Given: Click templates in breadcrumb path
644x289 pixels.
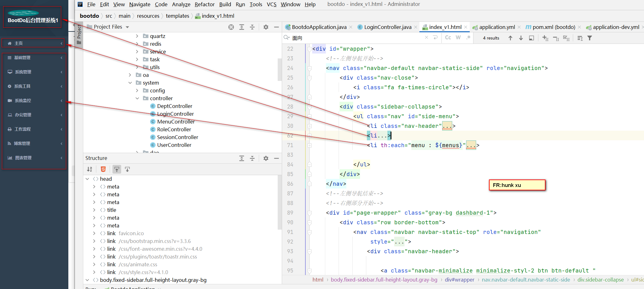Looking at the screenshot, I should click(x=177, y=16).
